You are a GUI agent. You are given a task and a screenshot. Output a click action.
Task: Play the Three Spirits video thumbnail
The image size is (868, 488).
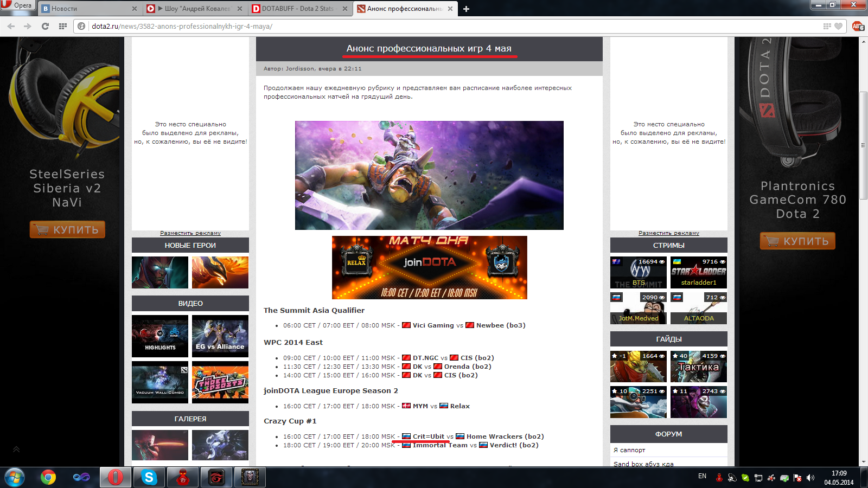coord(220,382)
